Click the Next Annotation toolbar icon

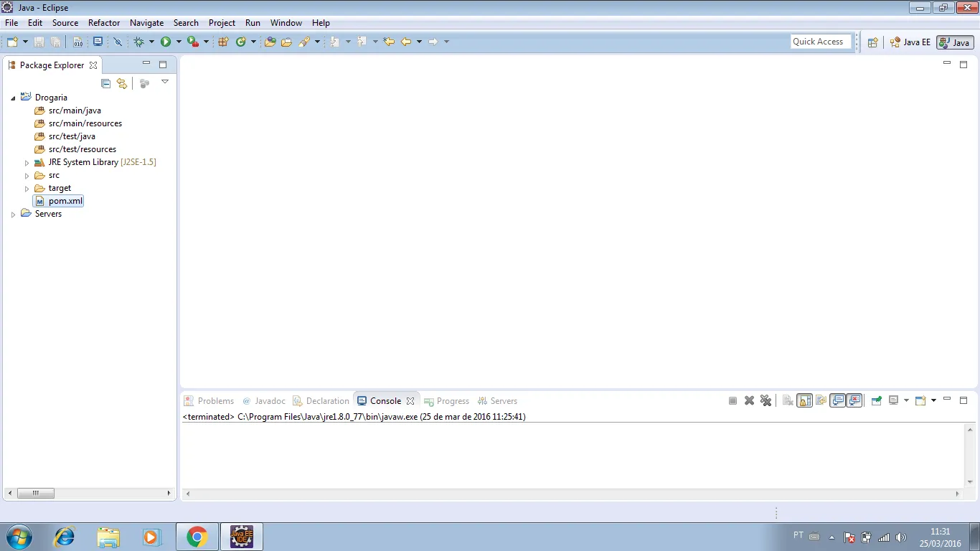tap(335, 42)
